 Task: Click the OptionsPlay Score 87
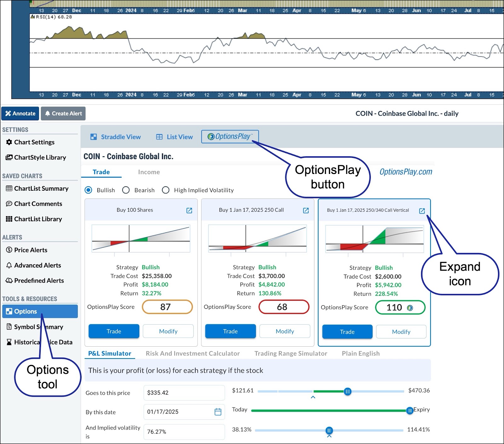pos(167,307)
